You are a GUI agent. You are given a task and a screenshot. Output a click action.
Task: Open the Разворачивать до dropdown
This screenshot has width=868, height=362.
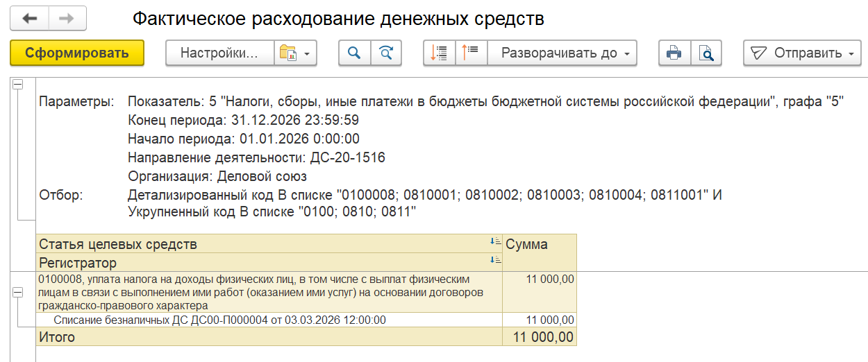point(562,53)
